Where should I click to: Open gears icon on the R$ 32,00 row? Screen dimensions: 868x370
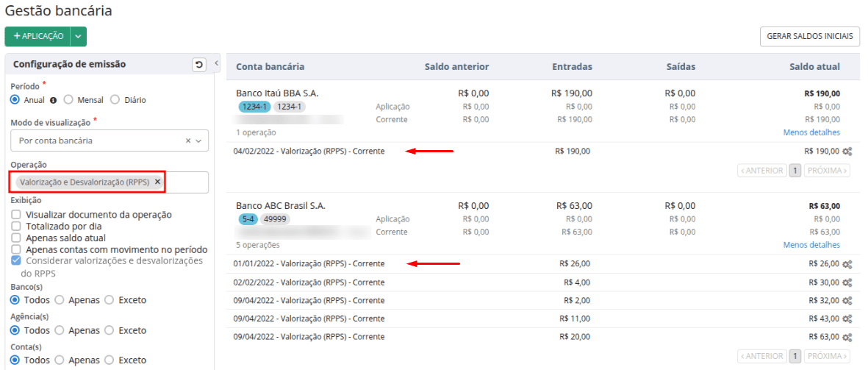[847, 301]
